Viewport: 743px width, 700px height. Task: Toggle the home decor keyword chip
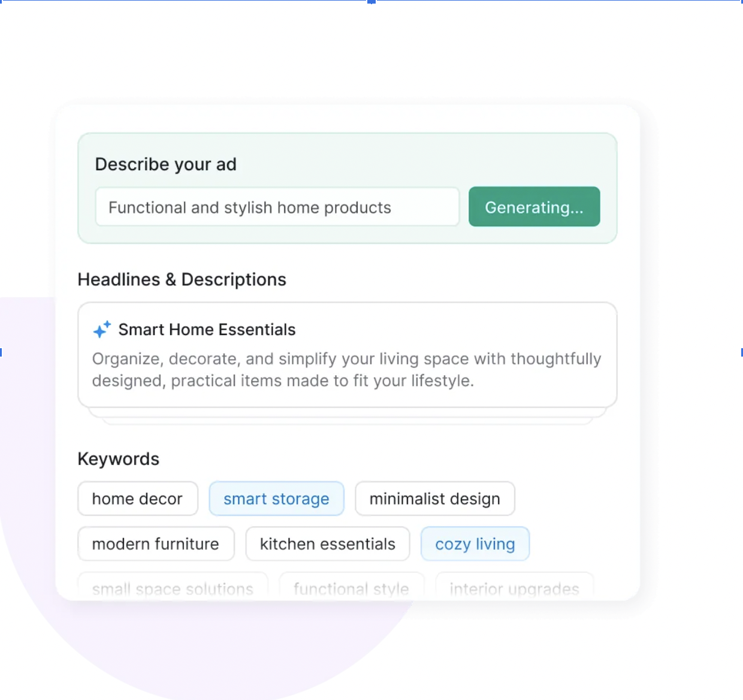[x=137, y=499]
